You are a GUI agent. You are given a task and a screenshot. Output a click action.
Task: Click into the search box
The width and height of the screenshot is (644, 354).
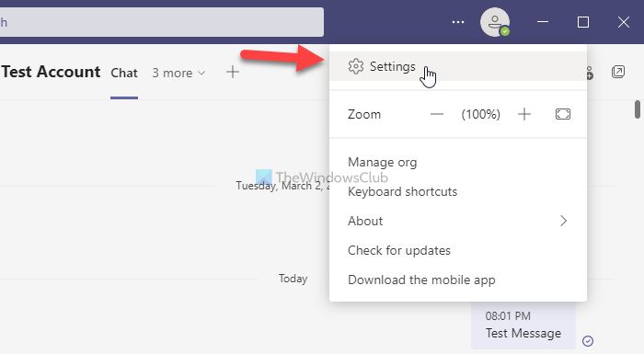click(x=161, y=22)
